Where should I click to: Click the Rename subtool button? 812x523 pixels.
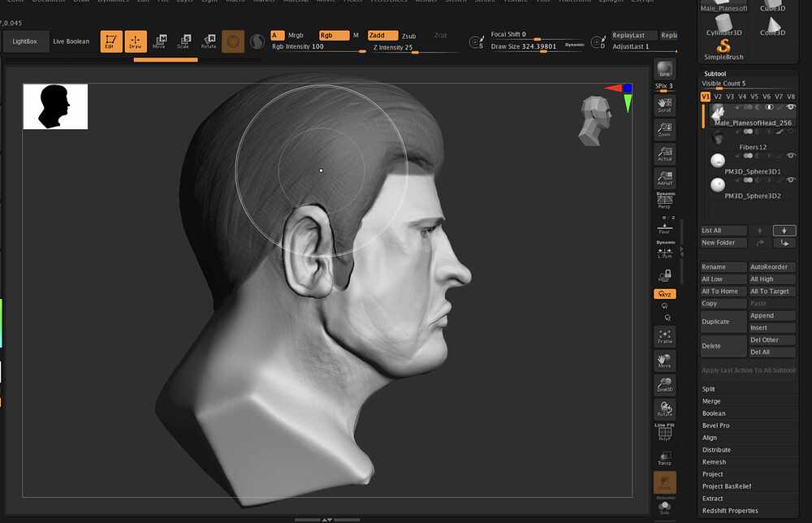click(x=723, y=266)
